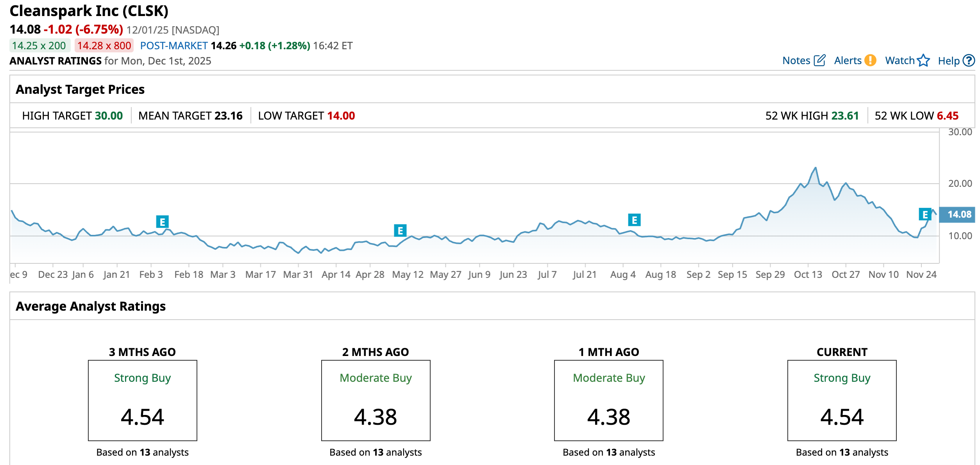Click the chart peak near Oct 13
Image resolution: width=980 pixels, height=465 pixels.
click(x=815, y=168)
